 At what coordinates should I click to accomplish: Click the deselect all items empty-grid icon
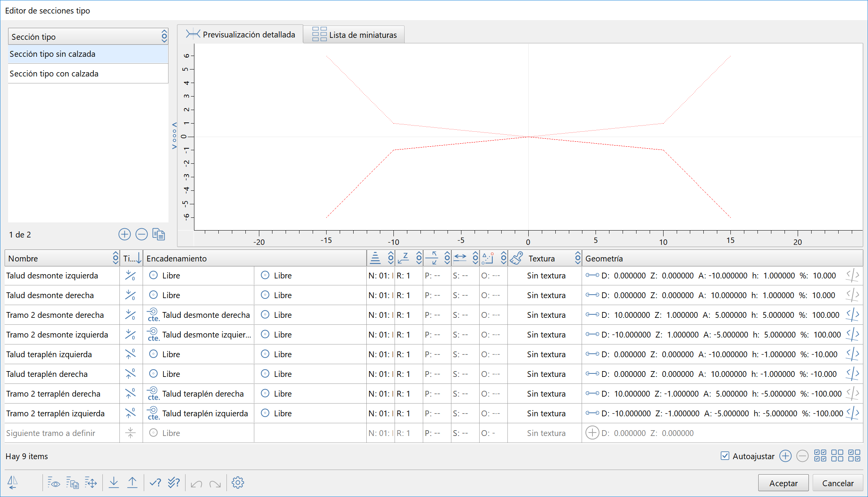(837, 456)
